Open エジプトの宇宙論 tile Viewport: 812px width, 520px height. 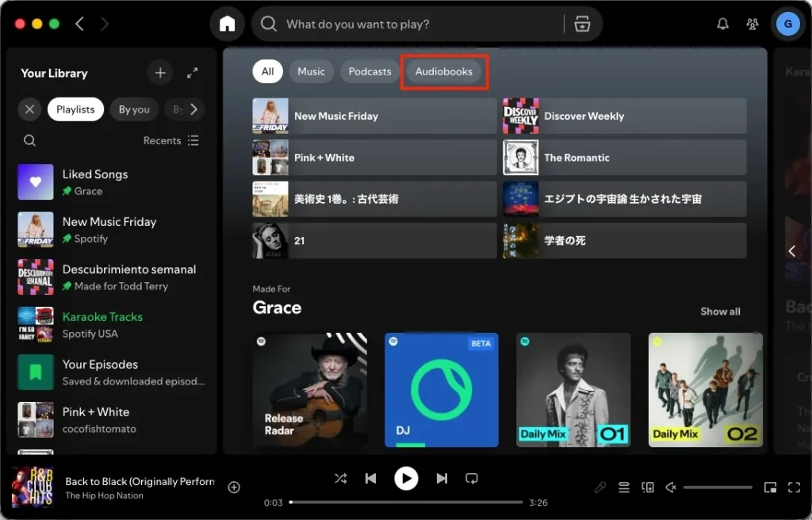pyautogui.click(x=625, y=199)
